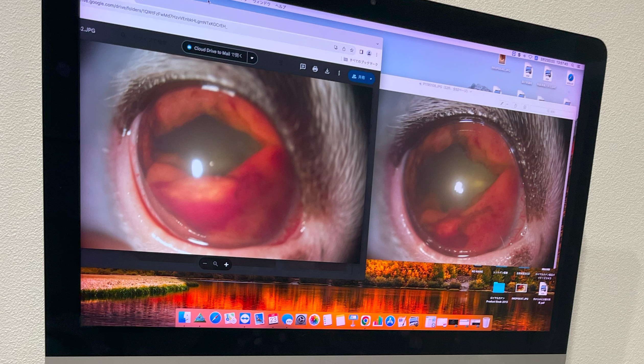Click the blue 共有 share button
This screenshot has height=364, width=644.
[x=358, y=77]
